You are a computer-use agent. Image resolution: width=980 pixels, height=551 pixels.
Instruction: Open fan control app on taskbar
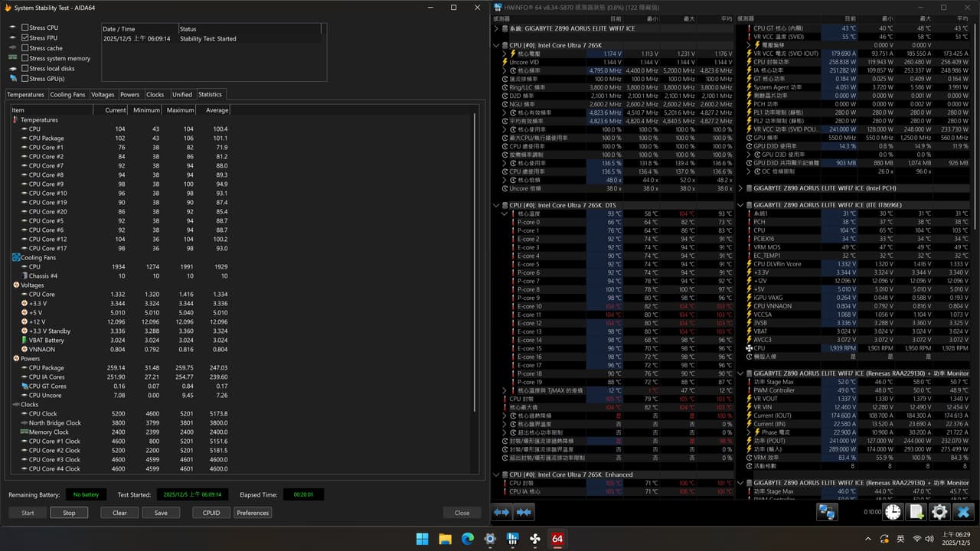pyautogui.click(x=535, y=539)
